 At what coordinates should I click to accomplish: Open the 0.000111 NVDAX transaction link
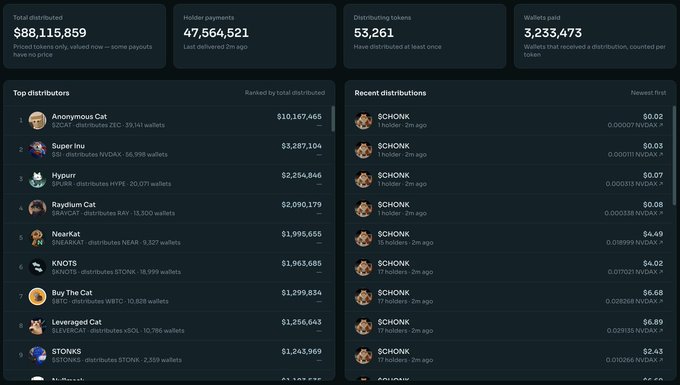pos(635,154)
